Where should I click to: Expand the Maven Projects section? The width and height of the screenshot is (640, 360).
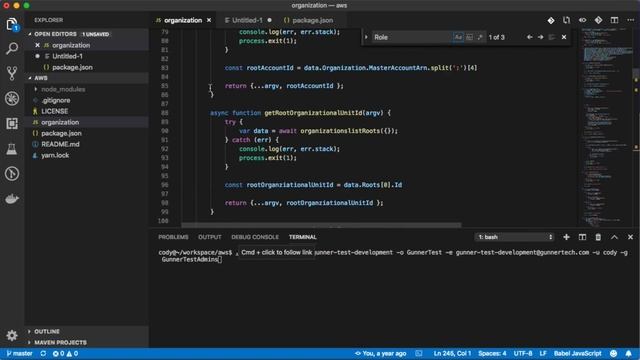(x=60, y=342)
